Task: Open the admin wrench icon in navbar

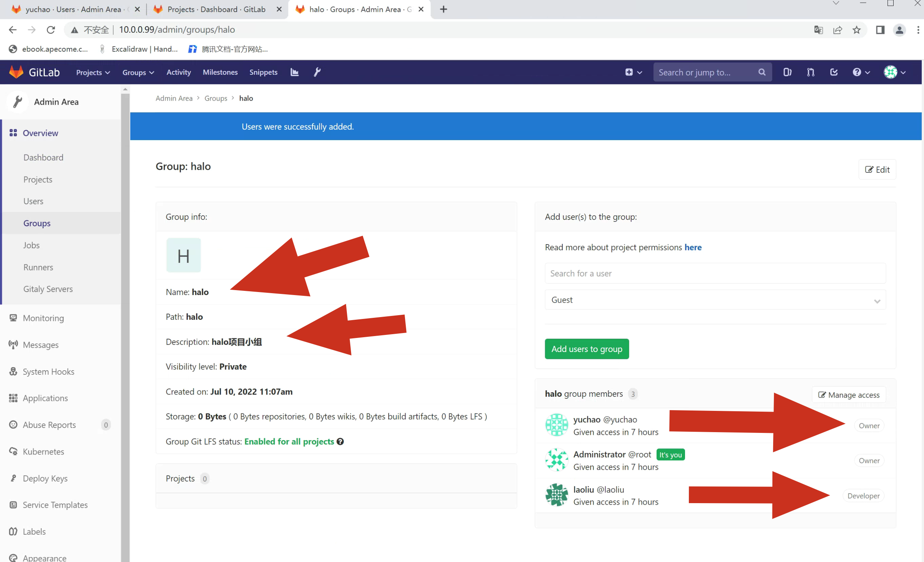Action: coord(317,72)
